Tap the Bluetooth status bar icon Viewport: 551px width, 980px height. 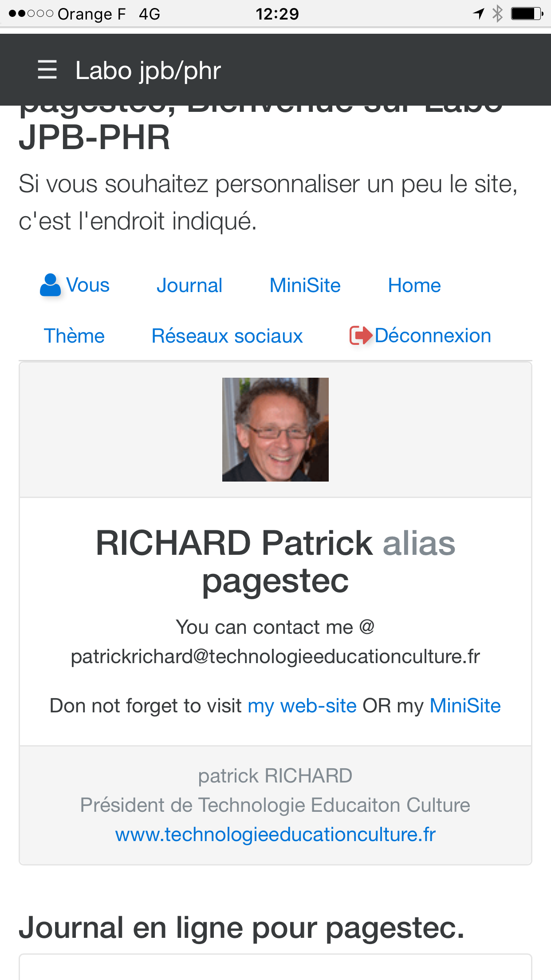coord(498,14)
